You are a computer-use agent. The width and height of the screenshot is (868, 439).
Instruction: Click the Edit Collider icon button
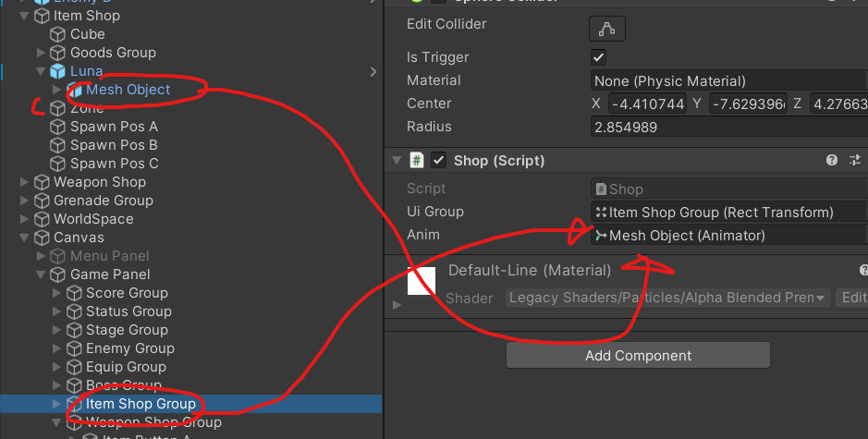click(607, 29)
